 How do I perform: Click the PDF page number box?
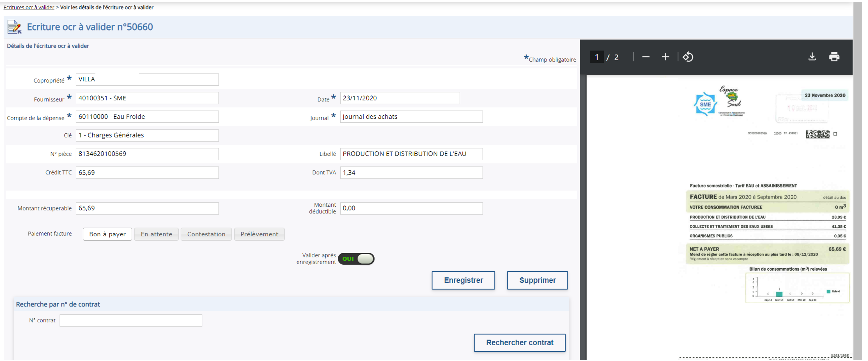[596, 57]
